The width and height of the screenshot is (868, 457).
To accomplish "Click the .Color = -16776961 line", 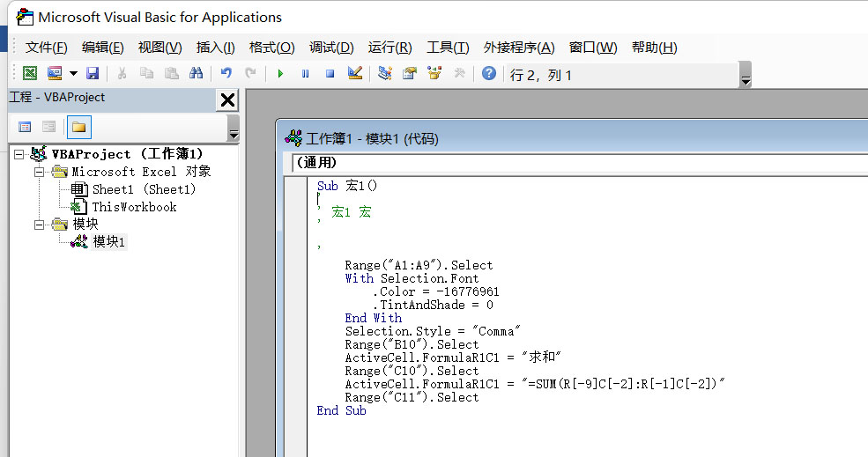I will (x=435, y=291).
